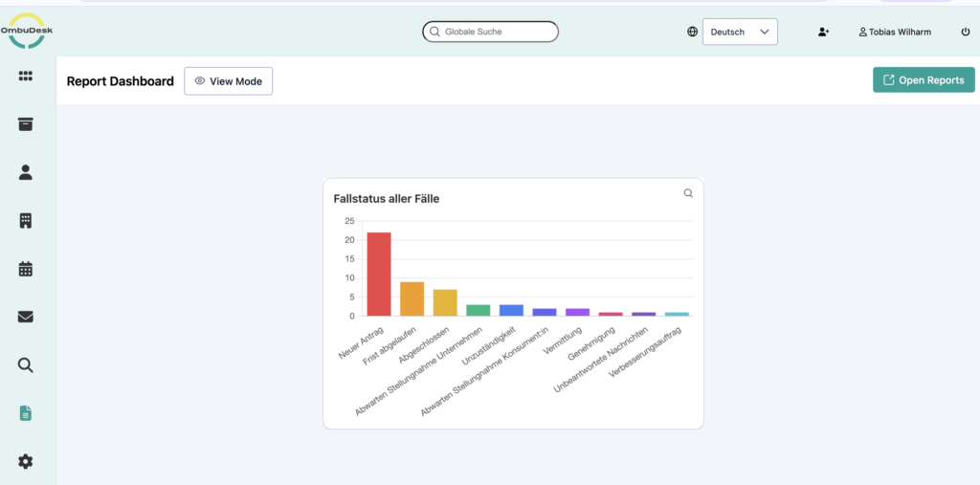Image resolution: width=980 pixels, height=485 pixels.
Task: Open the person icon in sidebar
Action: 26,172
